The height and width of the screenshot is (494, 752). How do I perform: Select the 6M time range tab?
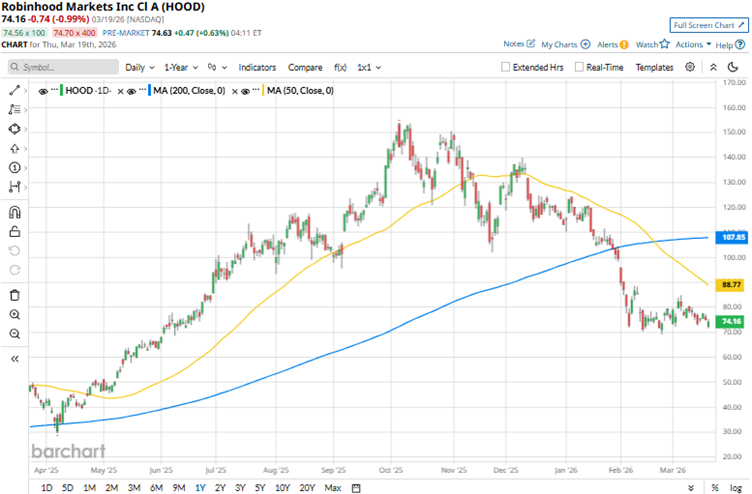pyautogui.click(x=155, y=487)
